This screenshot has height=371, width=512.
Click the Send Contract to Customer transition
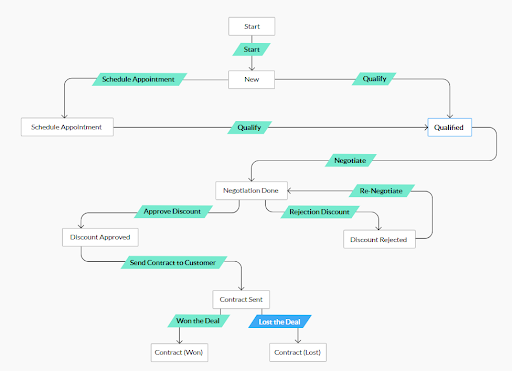(174, 262)
